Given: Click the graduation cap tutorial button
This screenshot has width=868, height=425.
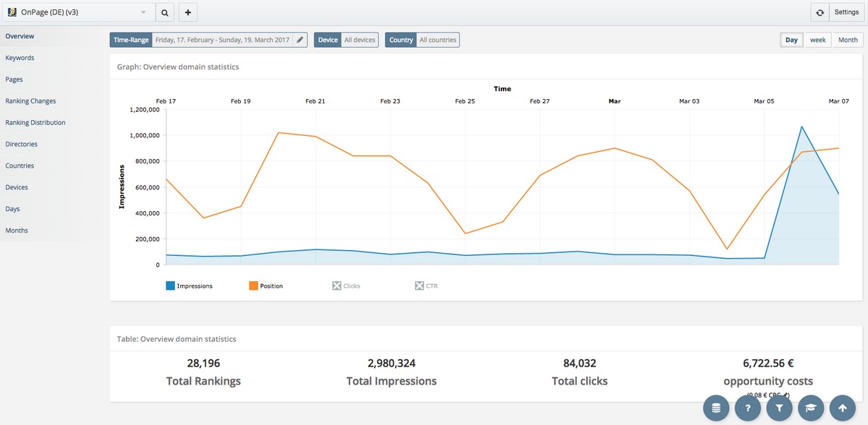Looking at the screenshot, I should point(811,408).
